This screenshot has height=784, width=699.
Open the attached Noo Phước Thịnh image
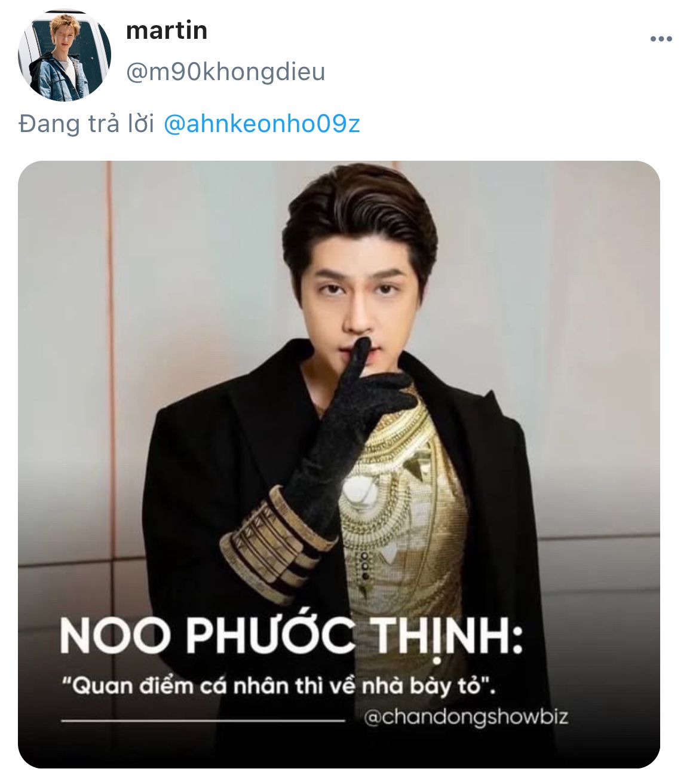tap(339, 464)
